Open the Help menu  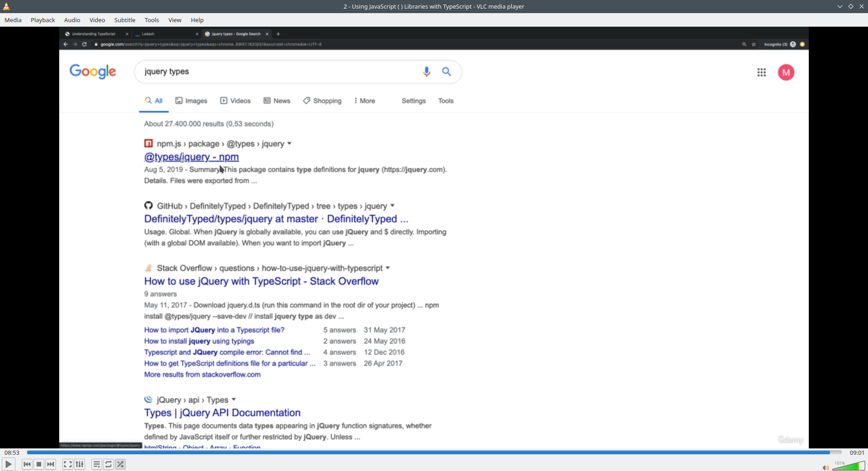point(197,20)
